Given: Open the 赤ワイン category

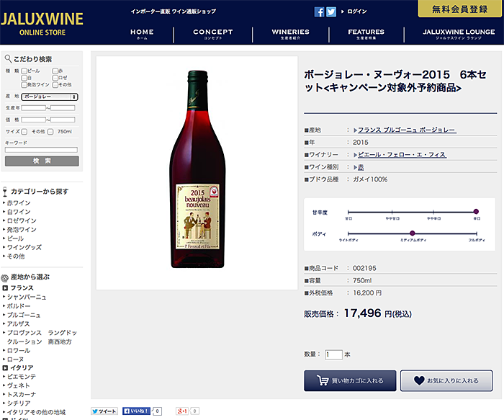Looking at the screenshot, I should 19,203.
